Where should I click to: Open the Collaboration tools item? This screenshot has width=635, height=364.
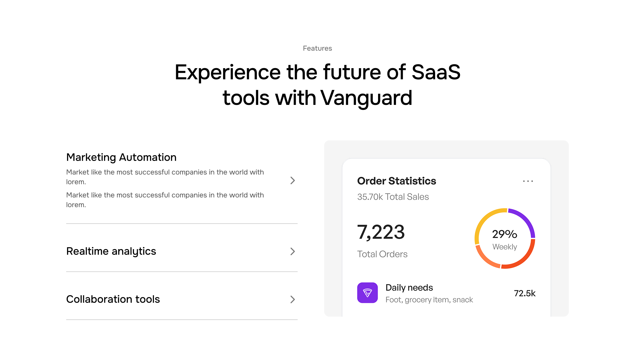[113, 299]
